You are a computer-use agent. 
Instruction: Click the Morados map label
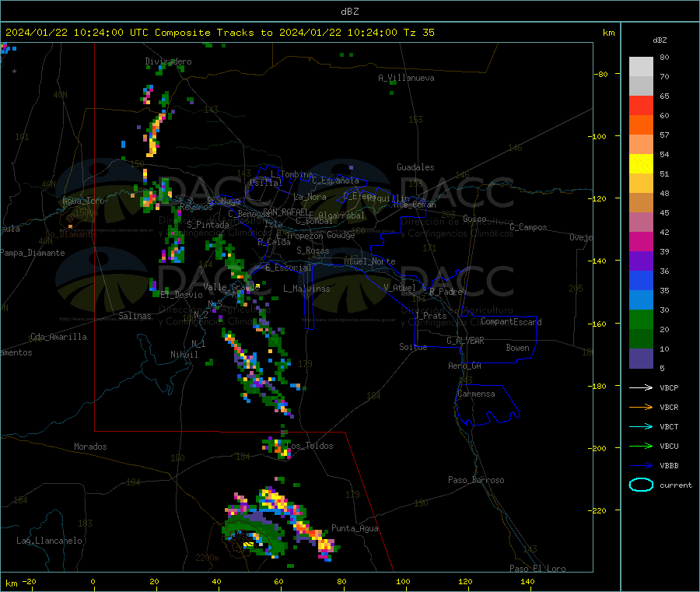pos(90,447)
